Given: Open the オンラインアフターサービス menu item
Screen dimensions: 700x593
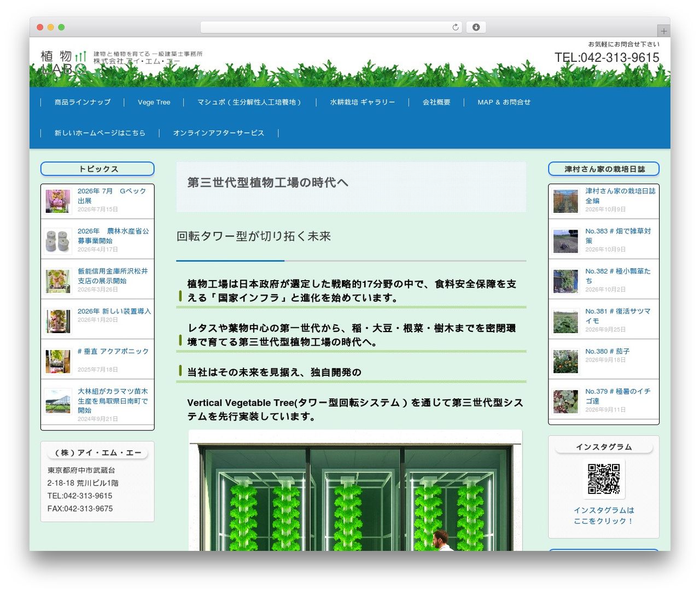Looking at the screenshot, I should click(x=219, y=133).
